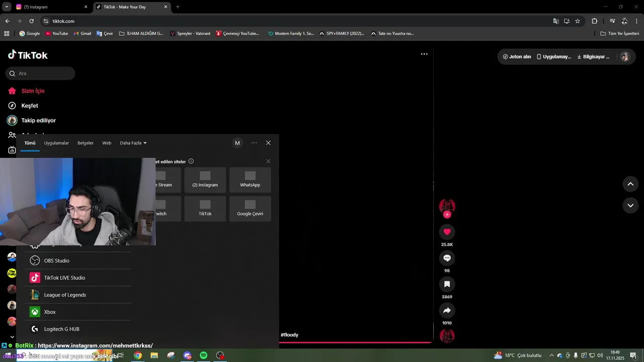Click the Bilgisayar... download button

pos(593,57)
